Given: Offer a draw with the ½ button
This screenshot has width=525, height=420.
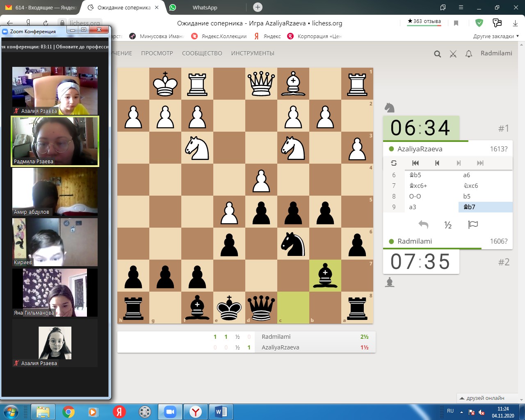Looking at the screenshot, I should [x=448, y=225].
